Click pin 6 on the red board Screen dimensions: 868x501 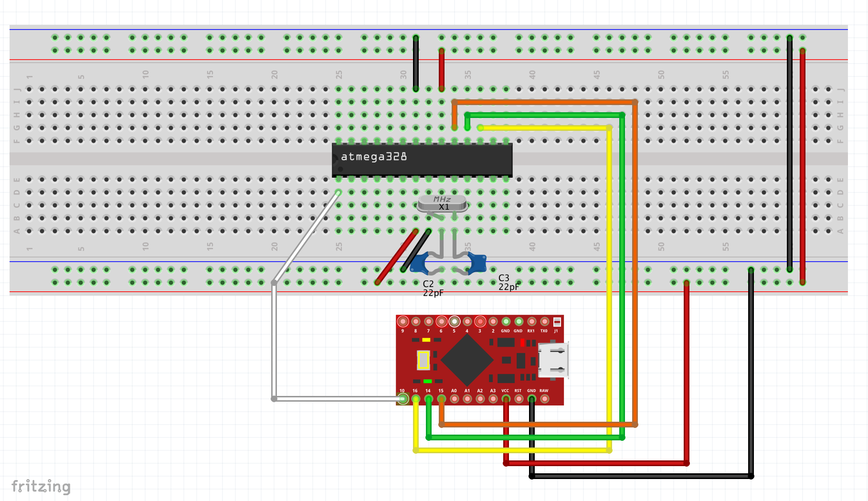pos(442,322)
